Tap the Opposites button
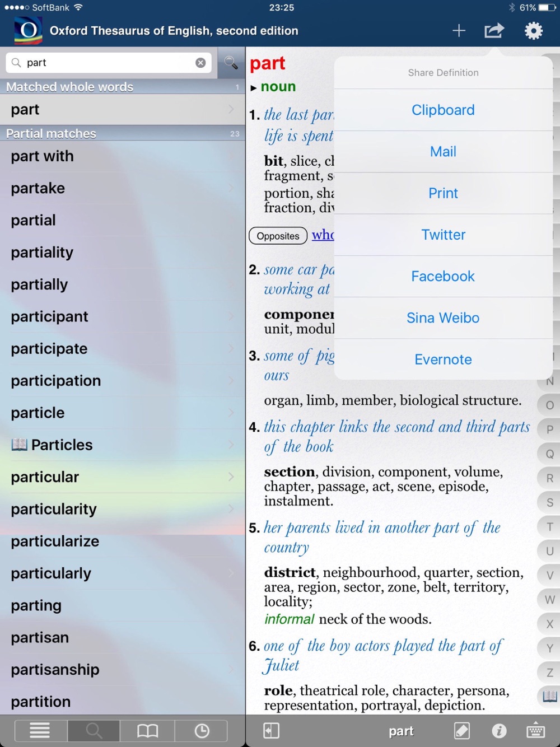The height and width of the screenshot is (747, 560). tap(278, 236)
